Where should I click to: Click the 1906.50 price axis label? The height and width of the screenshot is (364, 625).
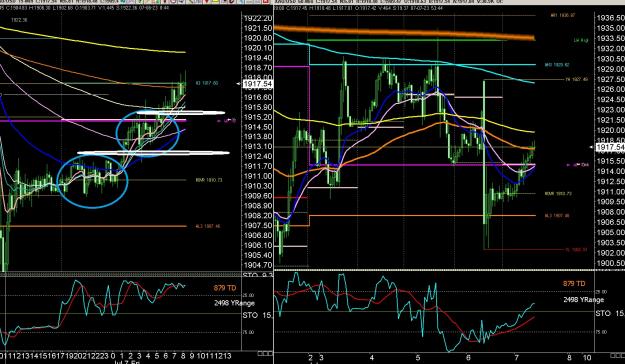pyautogui.click(x=610, y=222)
